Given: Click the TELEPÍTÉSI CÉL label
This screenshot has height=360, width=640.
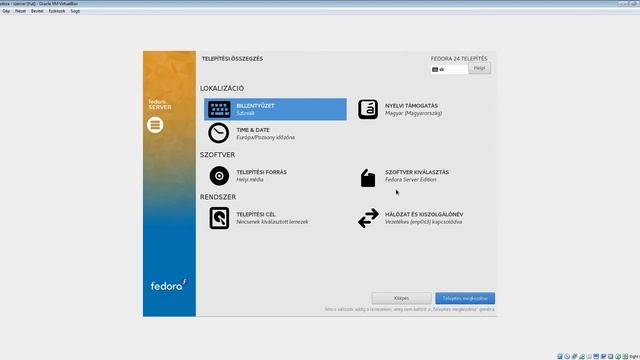Looking at the screenshot, I should click(256, 214).
